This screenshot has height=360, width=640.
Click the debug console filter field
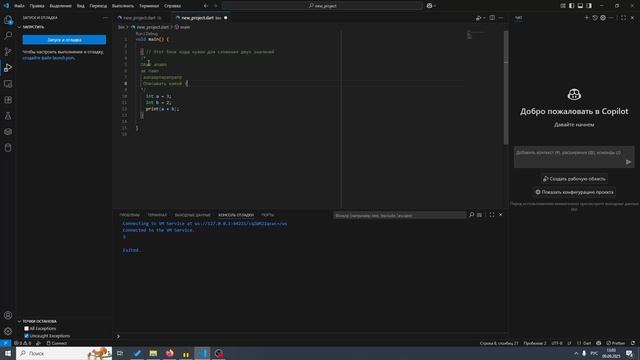pyautogui.click(x=399, y=215)
